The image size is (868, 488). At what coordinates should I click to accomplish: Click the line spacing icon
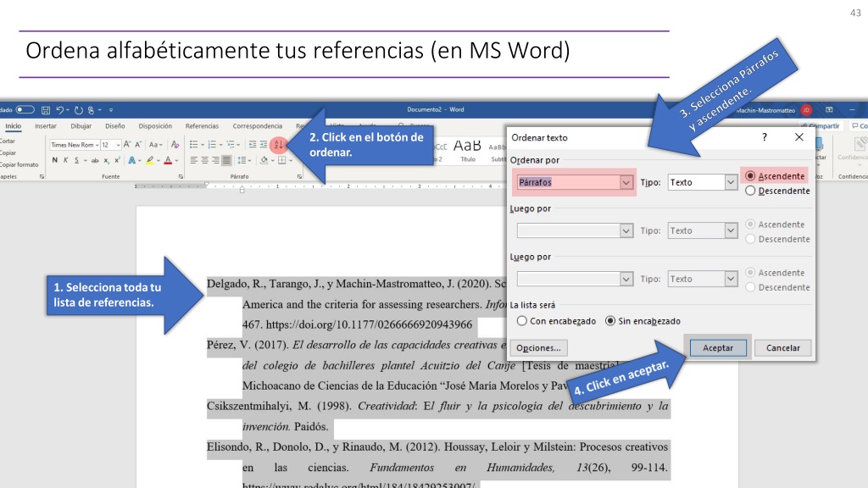(242, 160)
